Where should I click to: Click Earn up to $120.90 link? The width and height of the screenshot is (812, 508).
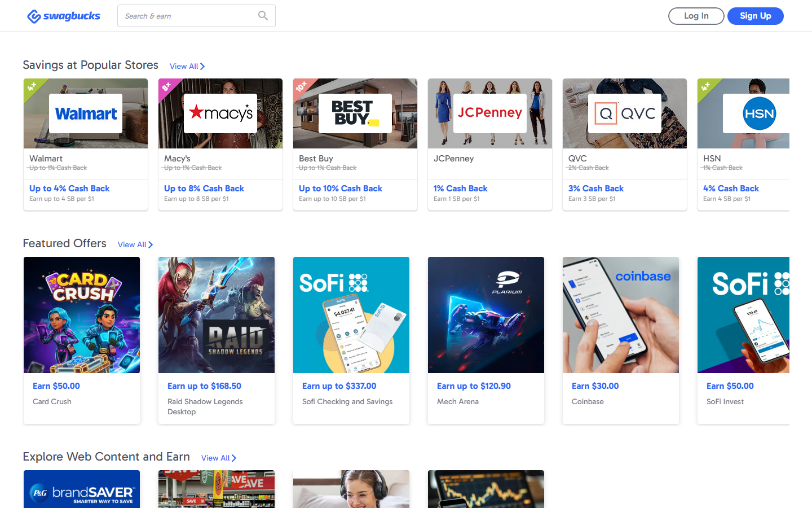point(474,386)
